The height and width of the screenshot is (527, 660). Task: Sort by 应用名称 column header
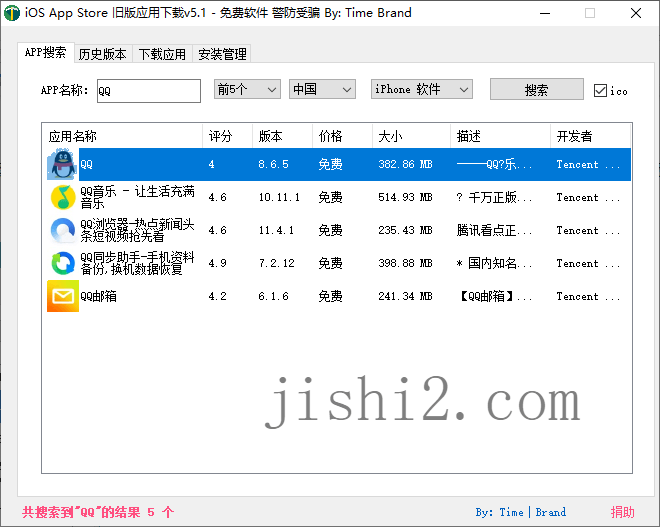pos(122,136)
